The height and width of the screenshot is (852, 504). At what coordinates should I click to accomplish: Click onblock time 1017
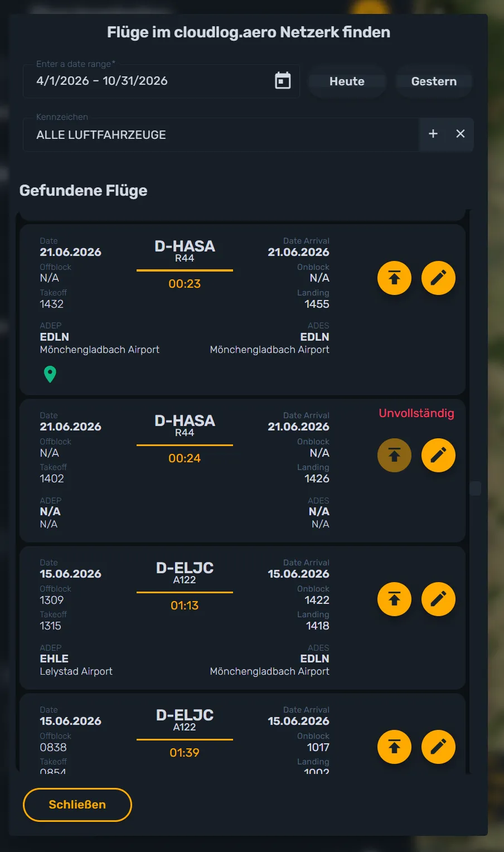pos(318,747)
